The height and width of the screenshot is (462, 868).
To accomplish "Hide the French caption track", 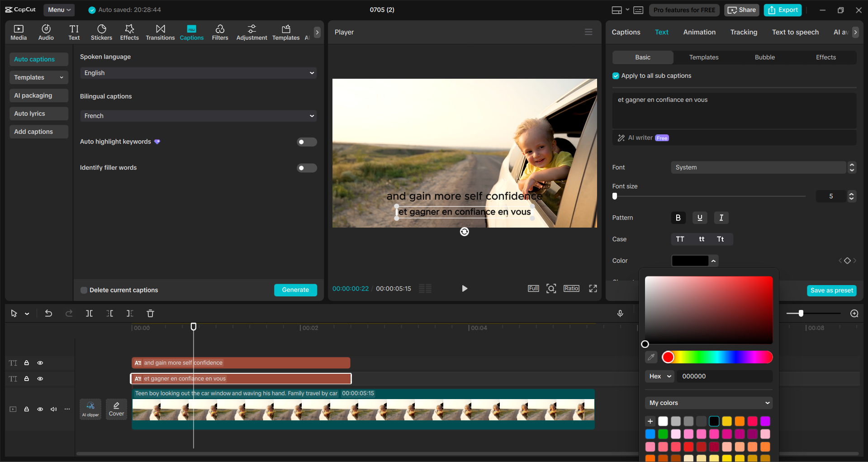I will coord(40,378).
